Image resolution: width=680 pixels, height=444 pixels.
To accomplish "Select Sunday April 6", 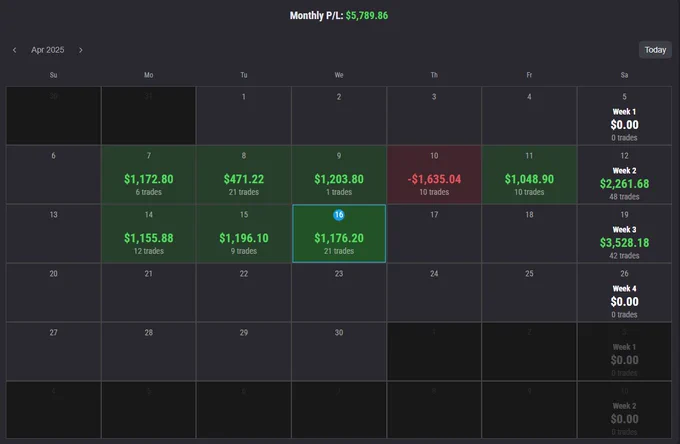I will coord(53,174).
